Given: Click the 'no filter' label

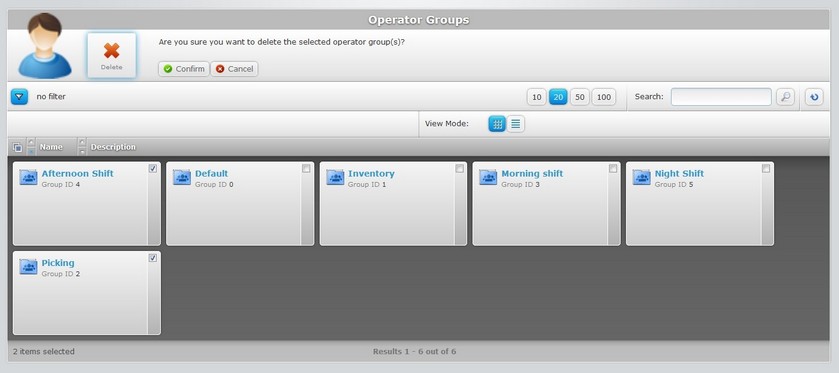Looking at the screenshot, I should click(x=51, y=97).
